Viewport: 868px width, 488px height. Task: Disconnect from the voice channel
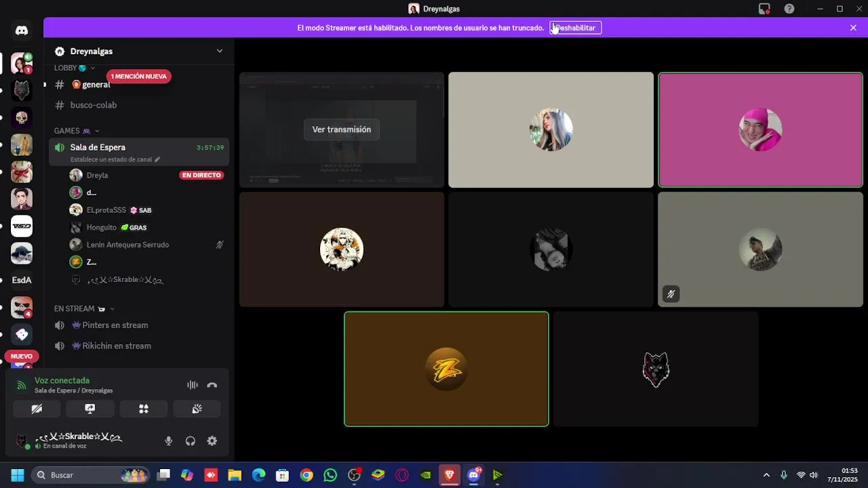coord(212,385)
